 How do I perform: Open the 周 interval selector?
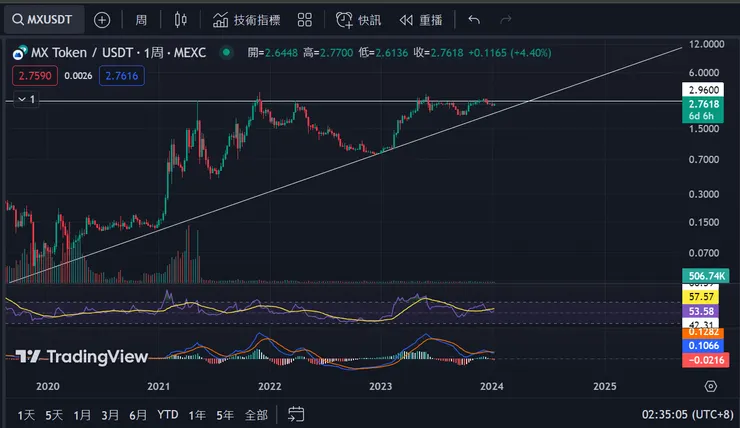tap(141, 20)
